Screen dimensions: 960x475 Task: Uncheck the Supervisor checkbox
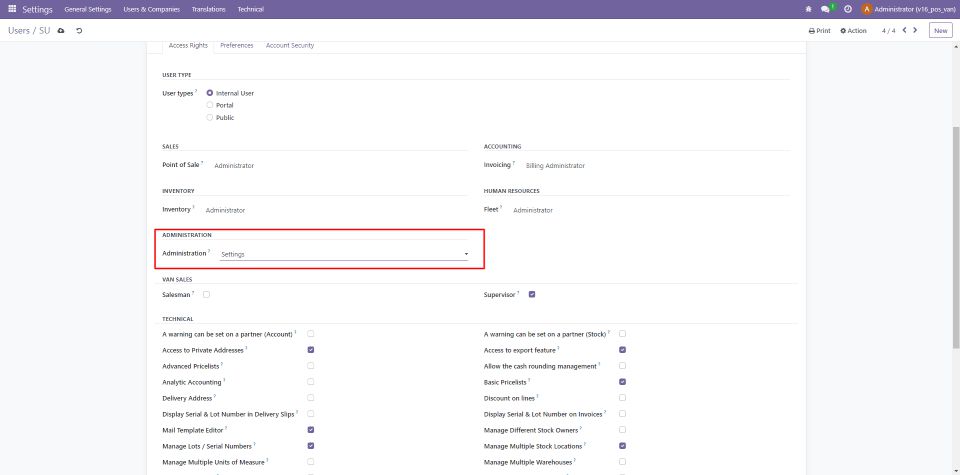pyautogui.click(x=532, y=294)
